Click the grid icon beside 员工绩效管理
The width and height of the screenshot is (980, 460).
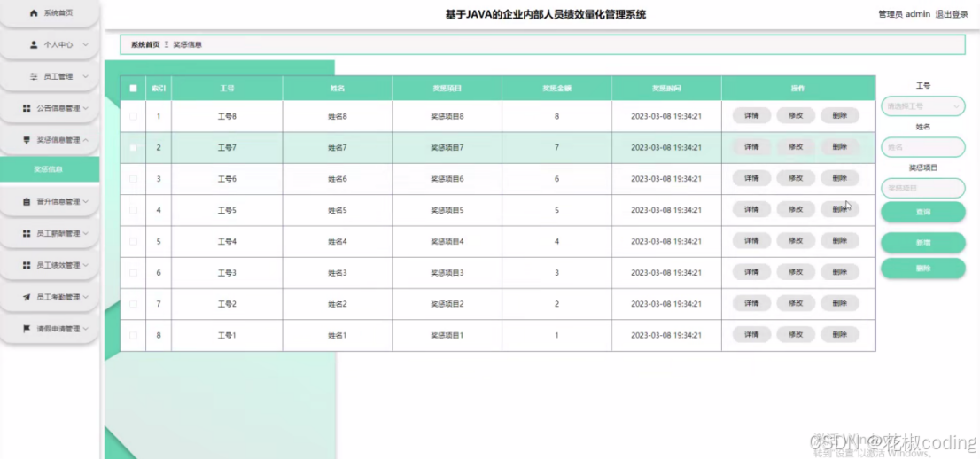tap(27, 265)
